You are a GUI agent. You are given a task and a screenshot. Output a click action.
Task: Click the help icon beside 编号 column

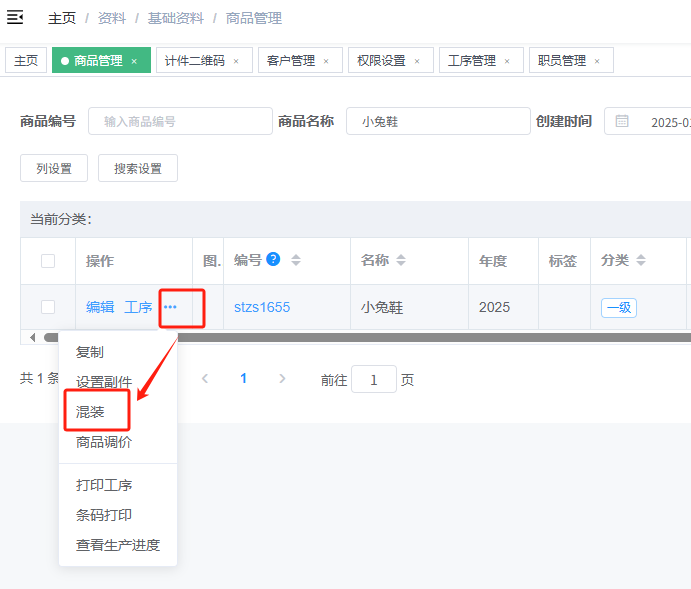tap(273, 260)
